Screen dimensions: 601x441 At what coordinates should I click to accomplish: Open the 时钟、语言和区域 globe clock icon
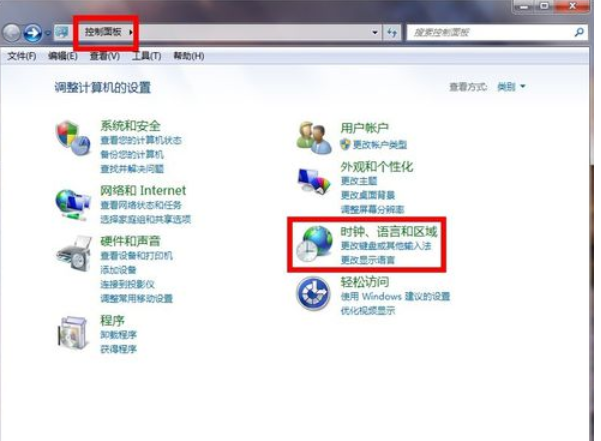click(315, 244)
